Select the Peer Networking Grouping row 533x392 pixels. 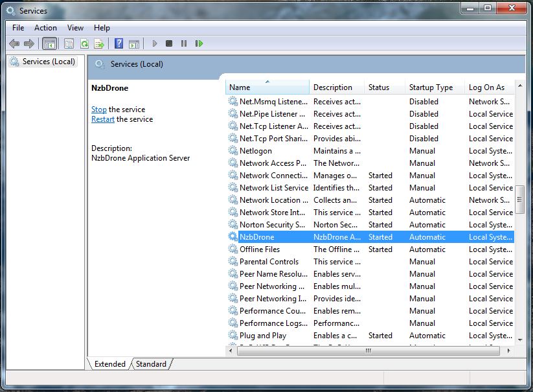(370, 286)
